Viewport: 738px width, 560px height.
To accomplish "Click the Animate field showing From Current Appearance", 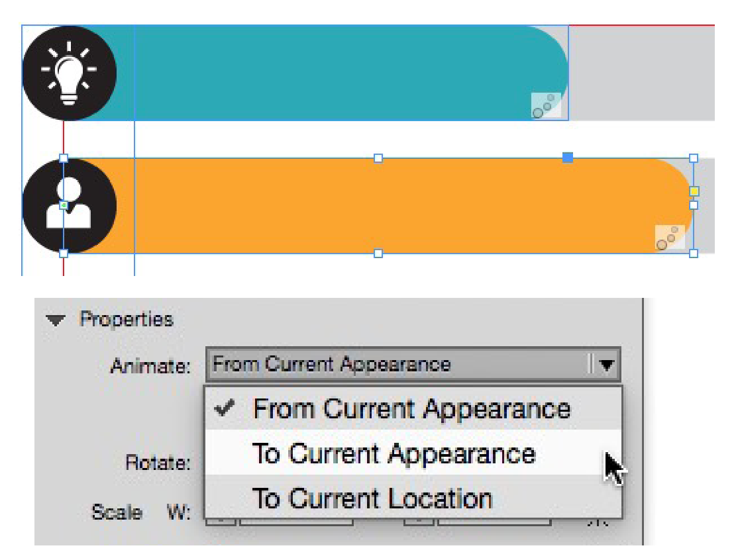I will click(x=397, y=365).
